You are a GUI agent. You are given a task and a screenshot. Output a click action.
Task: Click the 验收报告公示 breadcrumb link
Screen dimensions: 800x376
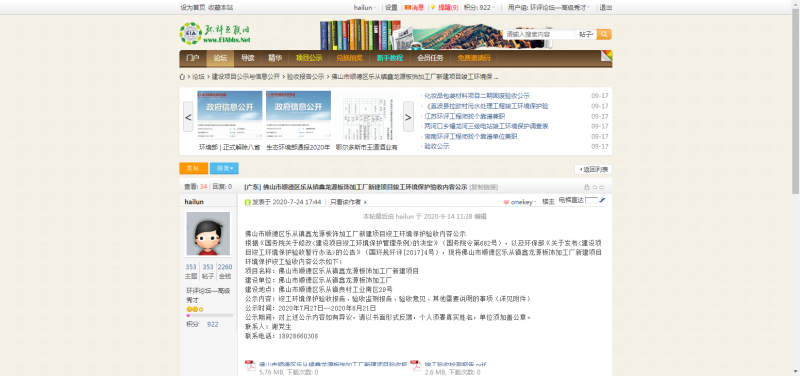coord(305,77)
